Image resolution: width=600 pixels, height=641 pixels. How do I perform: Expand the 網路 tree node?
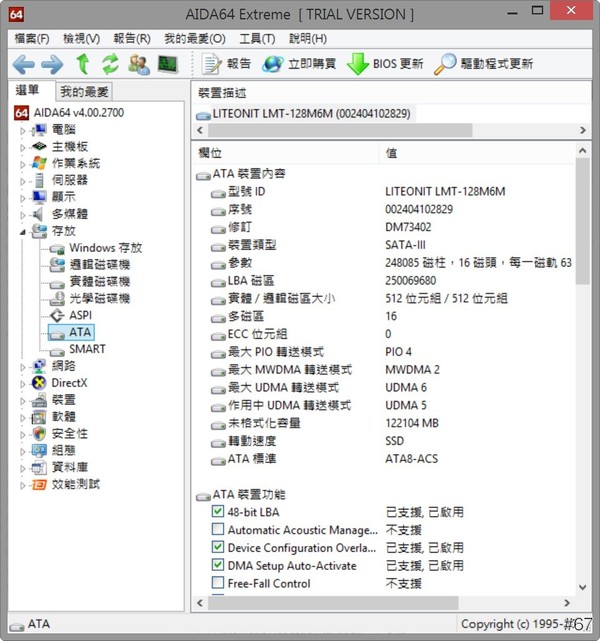point(22,367)
